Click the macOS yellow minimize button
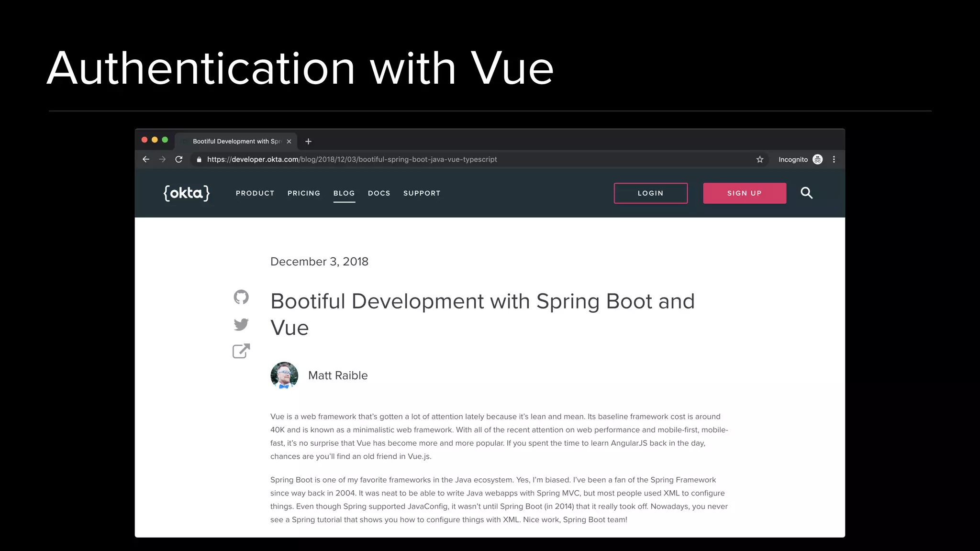Viewport: 980px width, 551px height. coord(155,140)
